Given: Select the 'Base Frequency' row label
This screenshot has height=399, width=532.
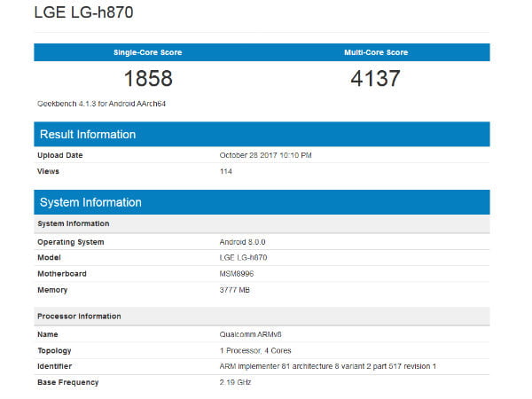Looking at the screenshot, I should tap(68, 382).
